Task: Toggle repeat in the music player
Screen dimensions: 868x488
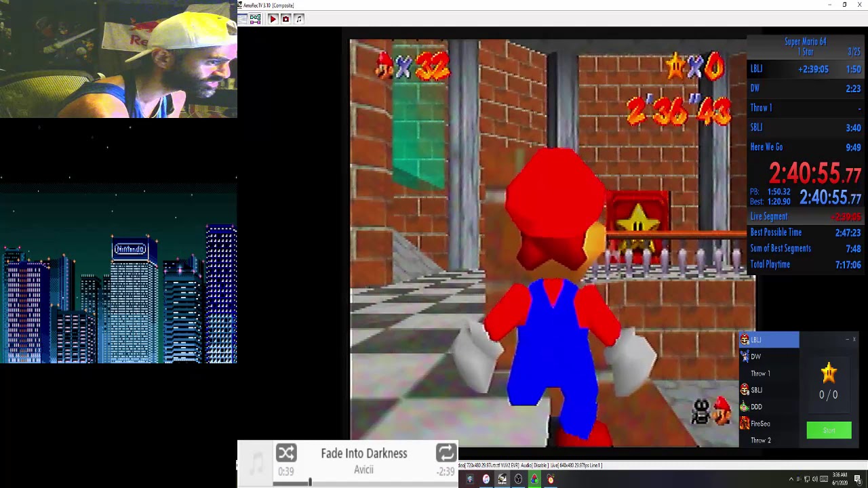Action: [446, 453]
